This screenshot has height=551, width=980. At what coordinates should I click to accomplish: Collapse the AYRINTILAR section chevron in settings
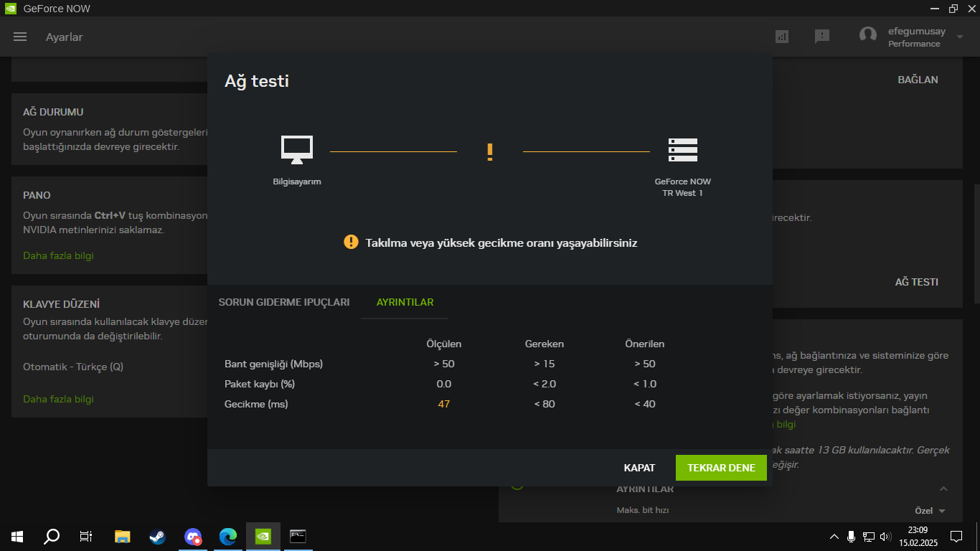(943, 489)
